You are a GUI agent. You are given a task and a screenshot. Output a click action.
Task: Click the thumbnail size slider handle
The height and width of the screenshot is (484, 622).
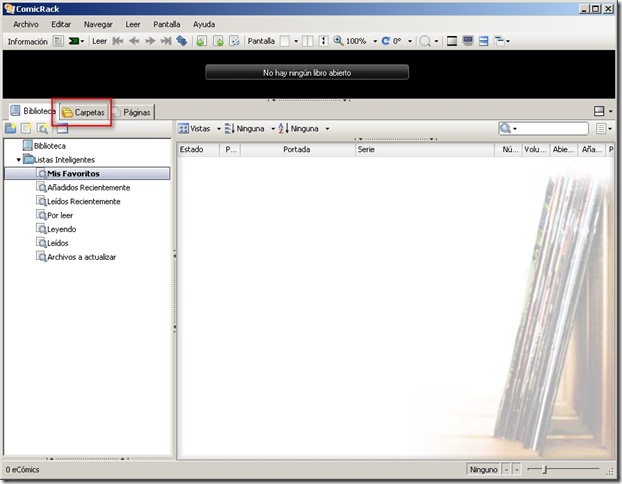coord(545,470)
